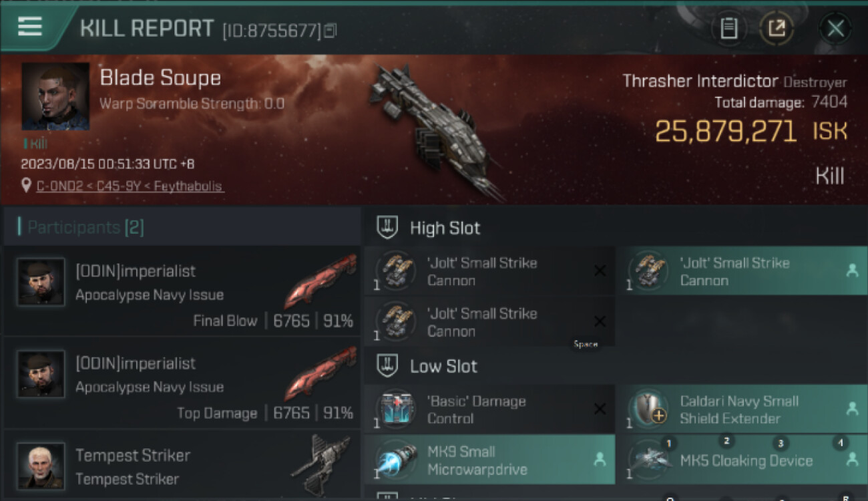Copy the kill report ID number
This screenshot has width=868, height=501.
[331, 31]
